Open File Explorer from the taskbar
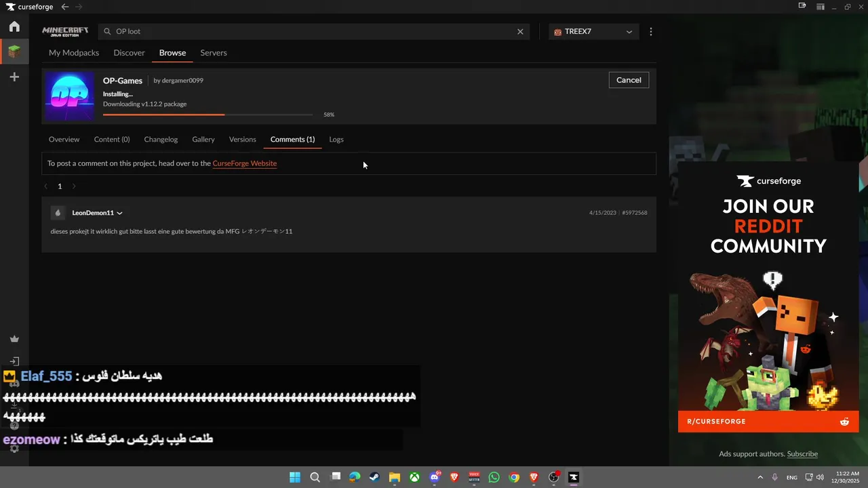 tap(395, 477)
